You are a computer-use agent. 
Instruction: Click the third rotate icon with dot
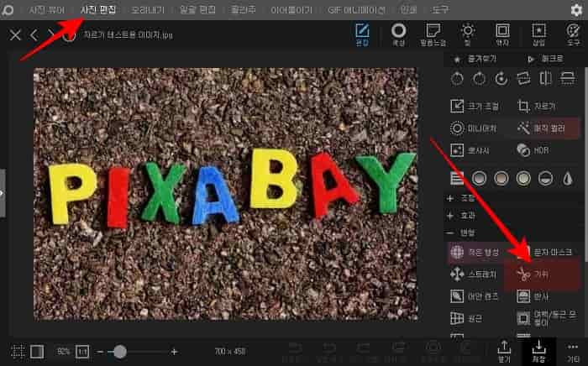click(501, 79)
